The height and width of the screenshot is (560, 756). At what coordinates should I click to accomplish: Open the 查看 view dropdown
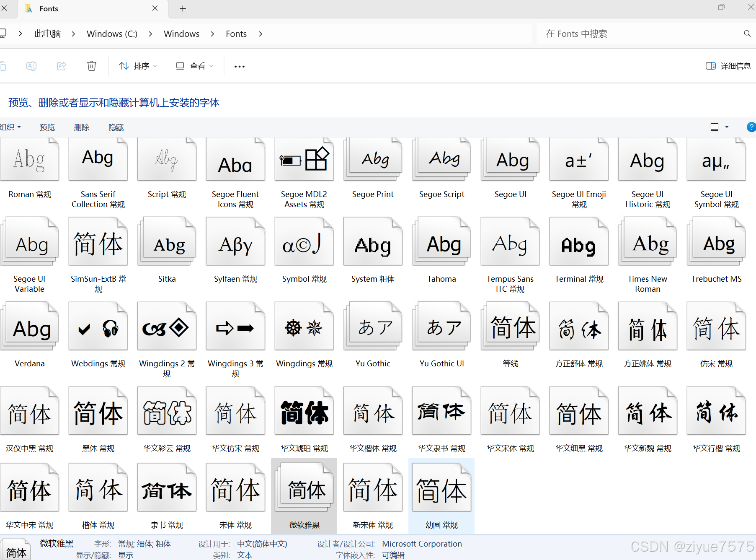point(195,66)
